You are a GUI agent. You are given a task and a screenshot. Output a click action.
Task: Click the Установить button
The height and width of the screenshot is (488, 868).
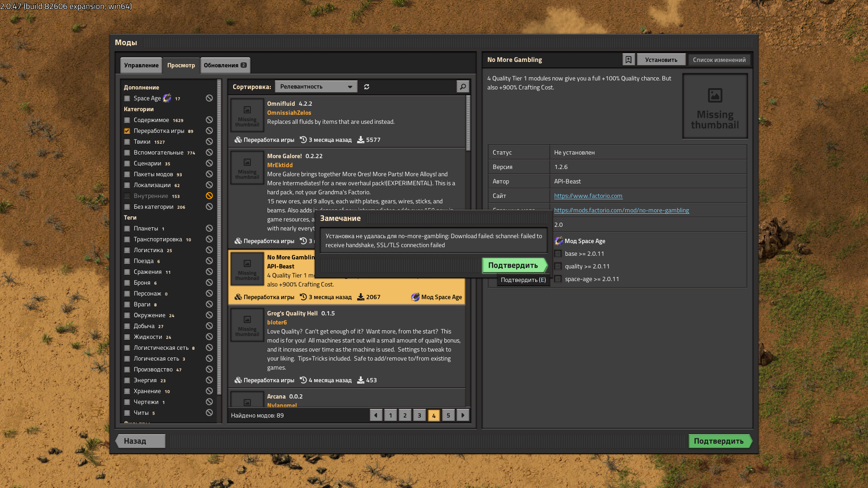point(661,60)
